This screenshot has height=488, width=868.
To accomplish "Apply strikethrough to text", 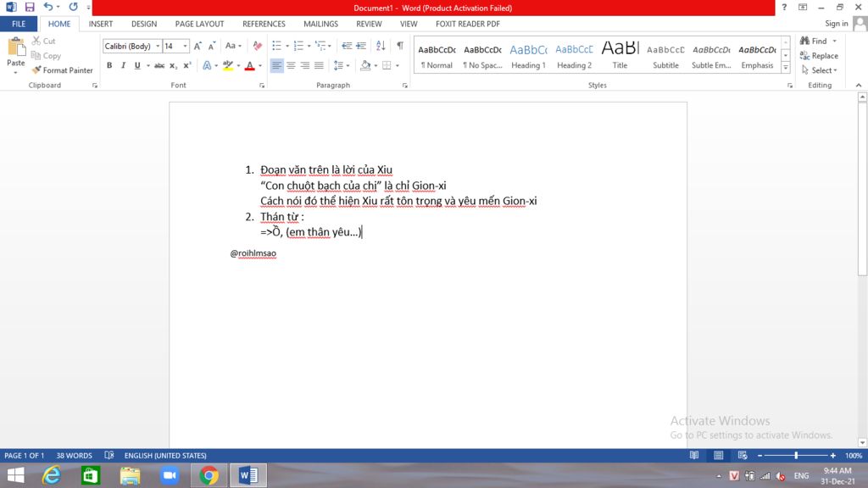I will [159, 65].
